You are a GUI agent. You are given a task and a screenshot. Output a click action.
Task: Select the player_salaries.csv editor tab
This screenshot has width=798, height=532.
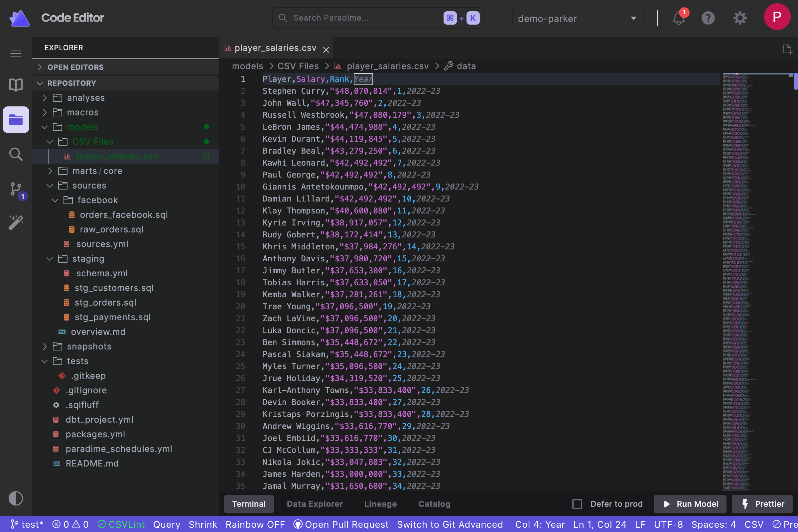[x=276, y=48]
